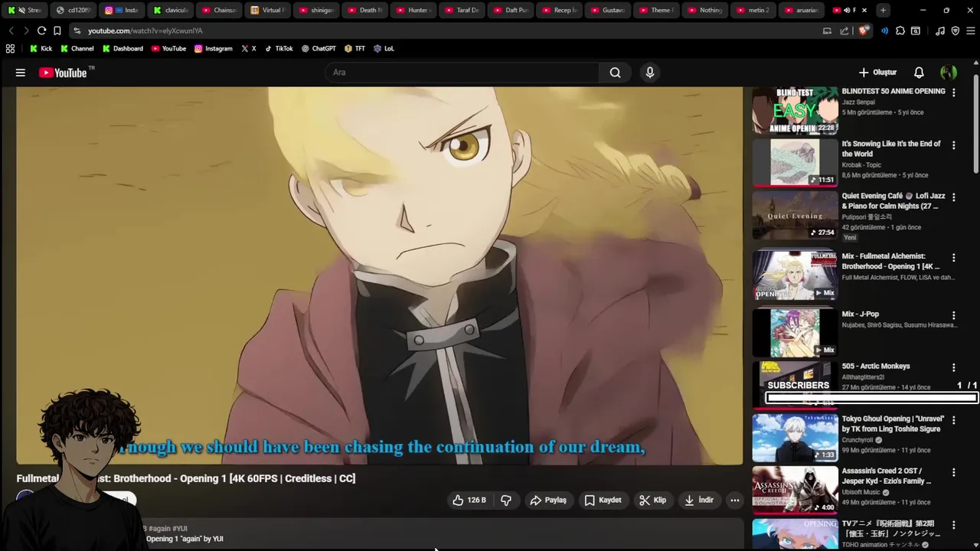Start voice search with the microphone

pos(650,73)
